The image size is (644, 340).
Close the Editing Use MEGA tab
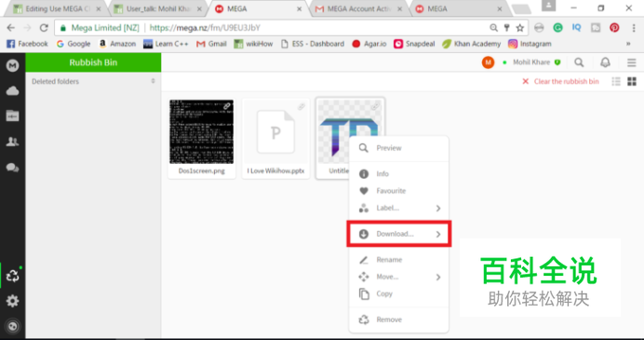(x=98, y=8)
